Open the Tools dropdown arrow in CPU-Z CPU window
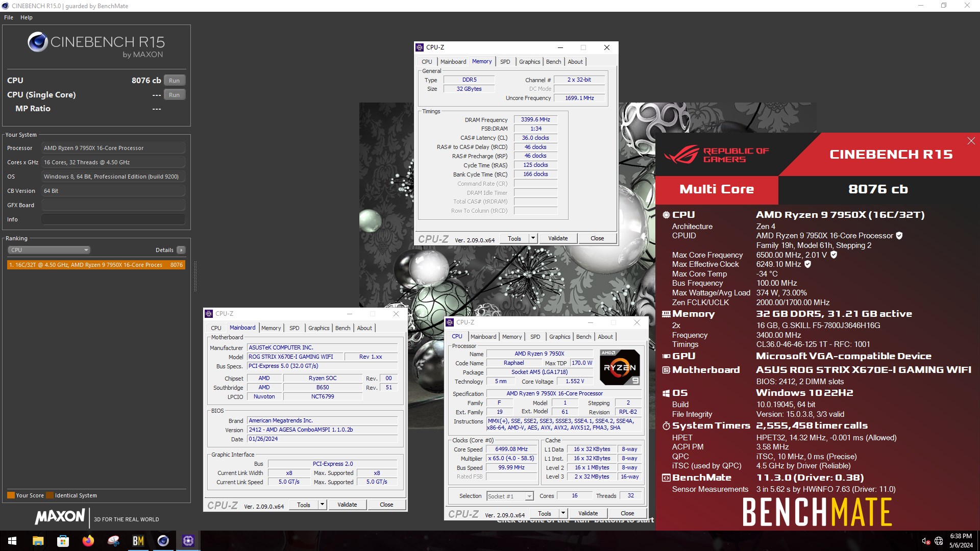Screen dimensions: 980x551 [563, 513]
